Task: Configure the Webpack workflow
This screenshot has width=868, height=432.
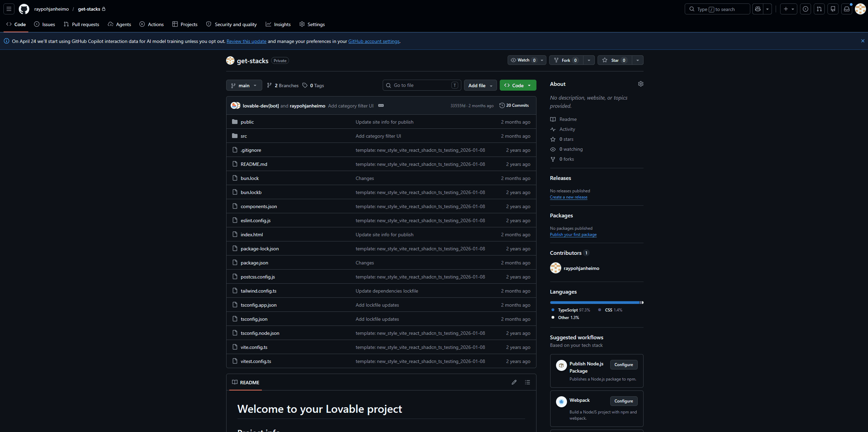Action: tap(624, 401)
